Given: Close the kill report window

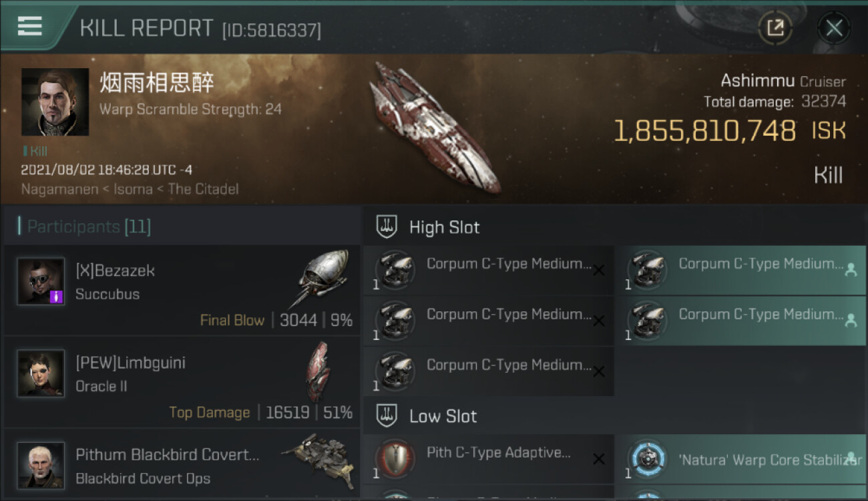Looking at the screenshot, I should coord(834,28).
